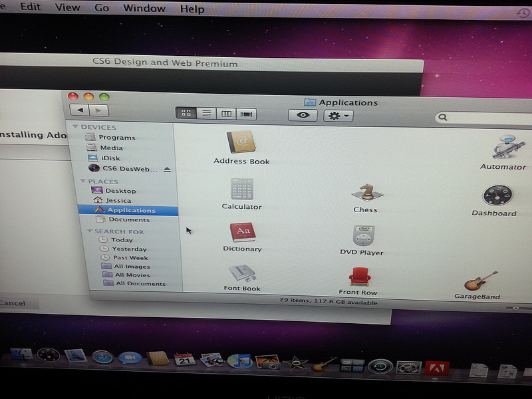This screenshot has width=532, height=399.
Task: Open the Font Book application
Action: [x=242, y=277]
